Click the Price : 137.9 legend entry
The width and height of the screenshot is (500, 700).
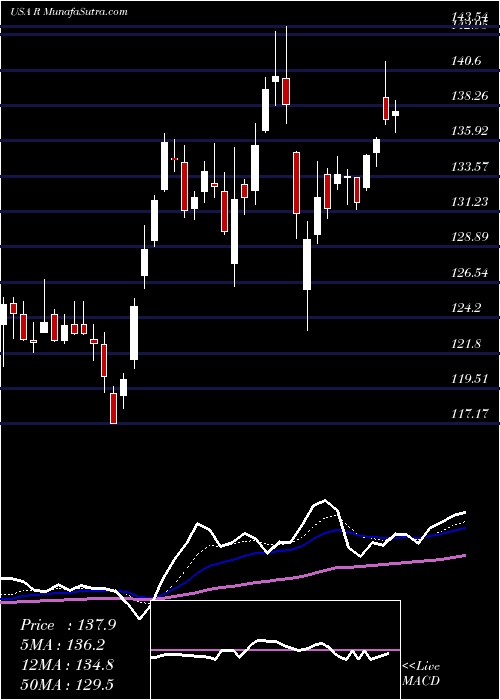pyautogui.click(x=68, y=625)
